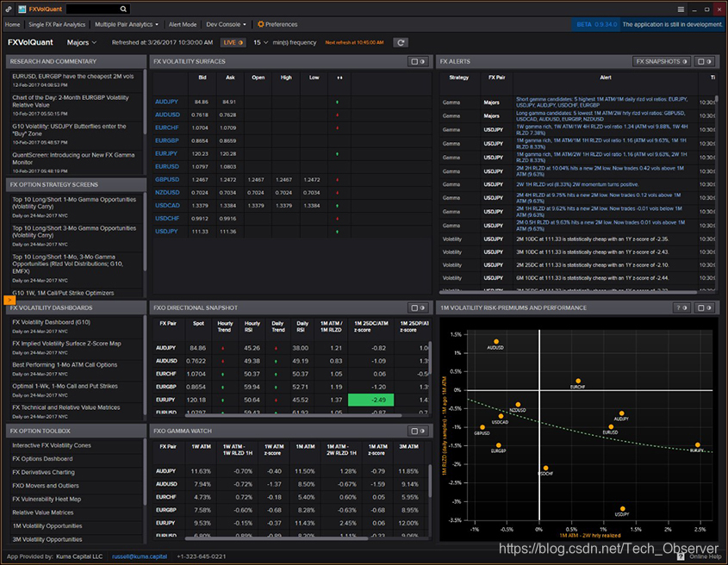The width and height of the screenshot is (728, 565).
Task: Select the AUDJPY row in Volatility Surfaces
Action: (x=290, y=102)
